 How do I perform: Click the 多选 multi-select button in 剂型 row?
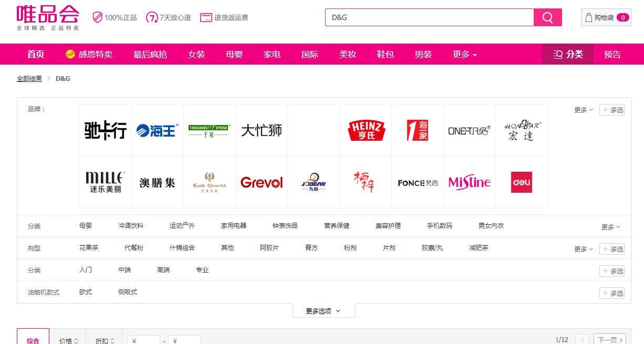[x=612, y=248]
